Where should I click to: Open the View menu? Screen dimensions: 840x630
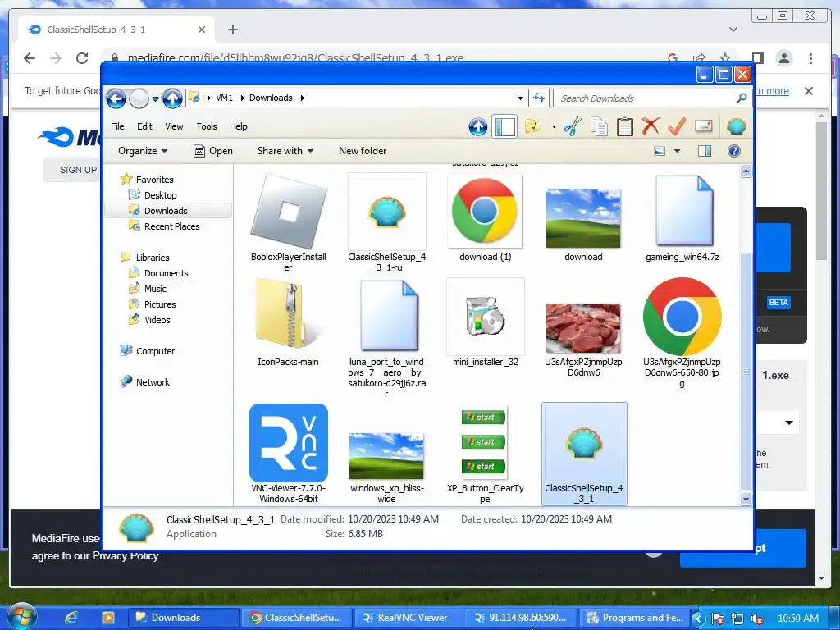click(174, 126)
